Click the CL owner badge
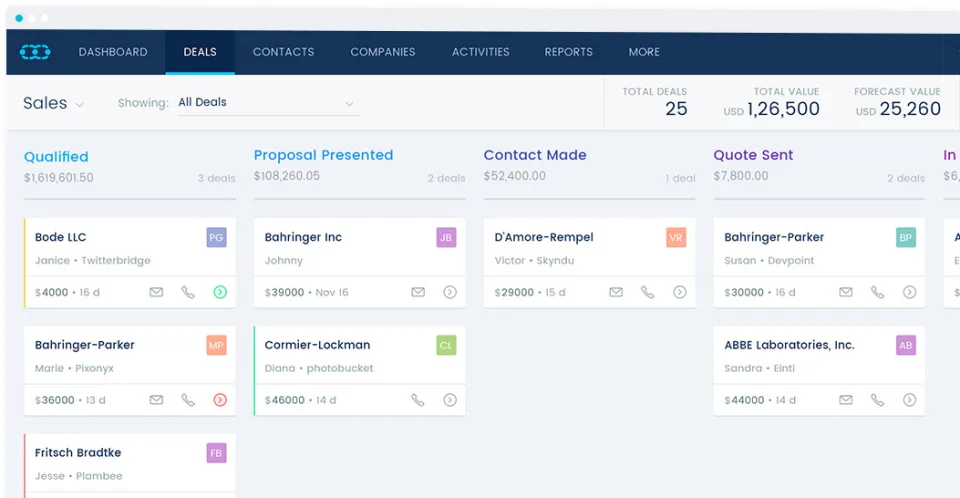 click(x=446, y=345)
